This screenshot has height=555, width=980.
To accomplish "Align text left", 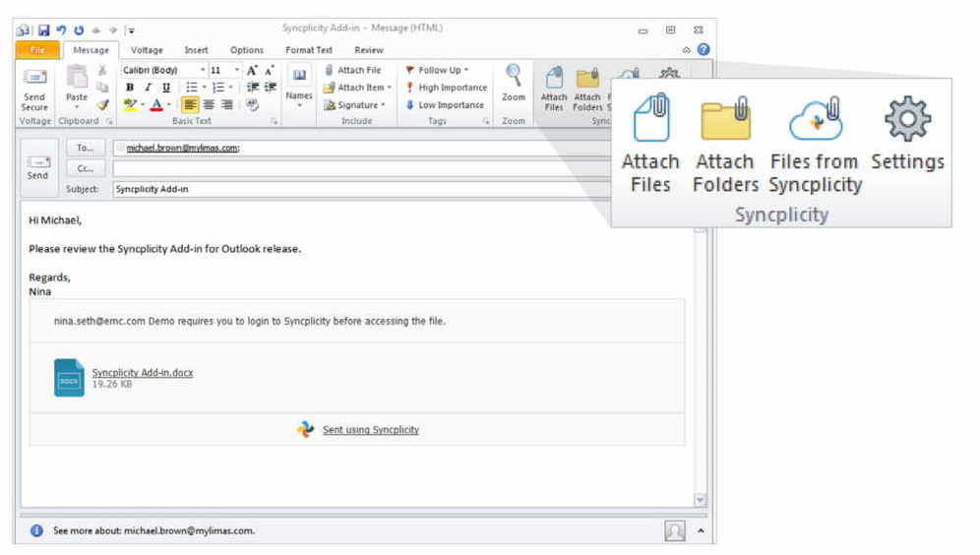I will tap(190, 104).
